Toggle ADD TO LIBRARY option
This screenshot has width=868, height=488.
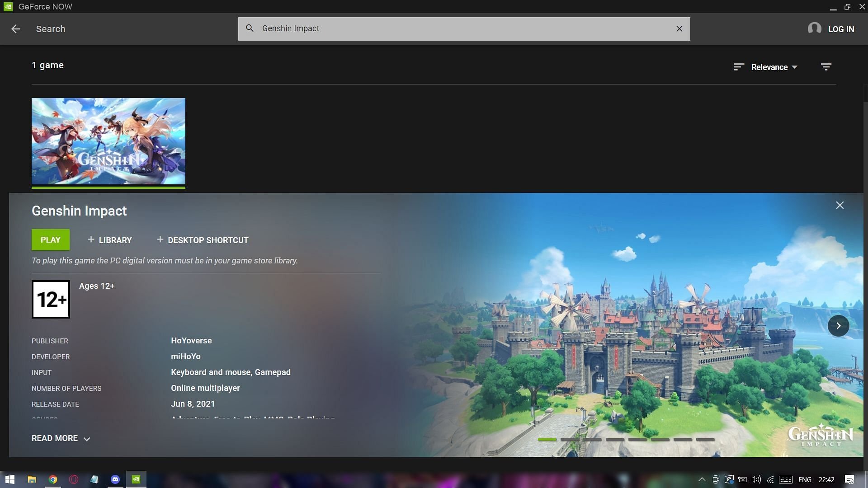[x=109, y=239]
